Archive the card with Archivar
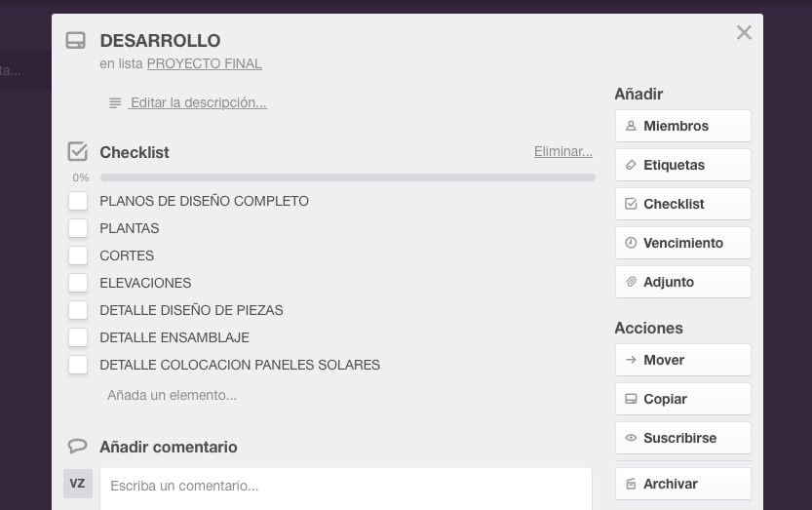812x510 pixels. [682, 484]
